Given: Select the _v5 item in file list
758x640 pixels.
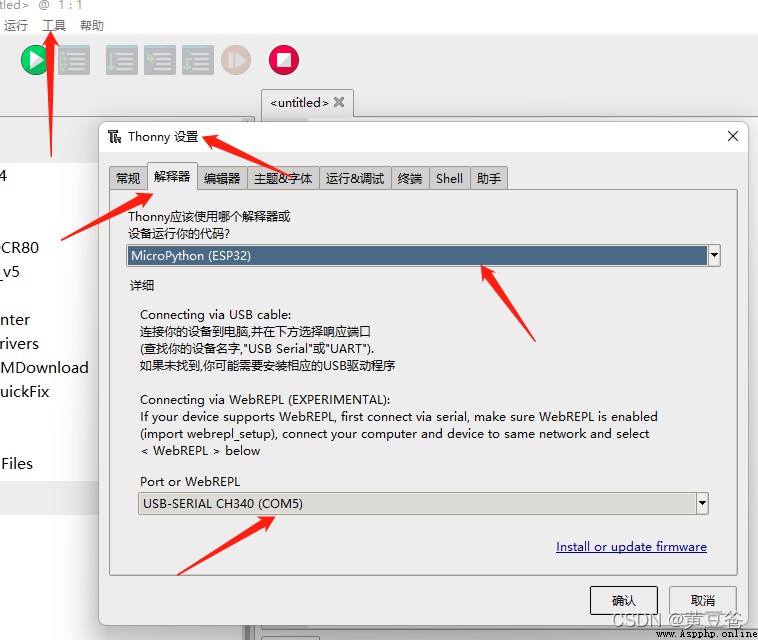Looking at the screenshot, I should click(10, 272).
